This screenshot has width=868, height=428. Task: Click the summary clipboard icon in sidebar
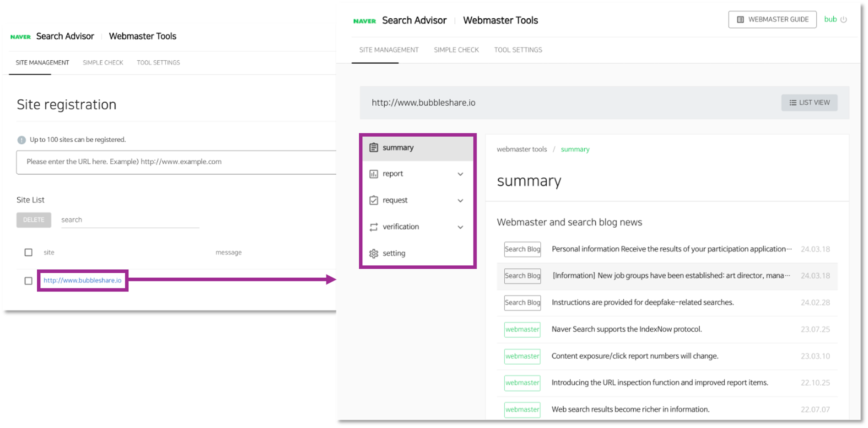[373, 147]
